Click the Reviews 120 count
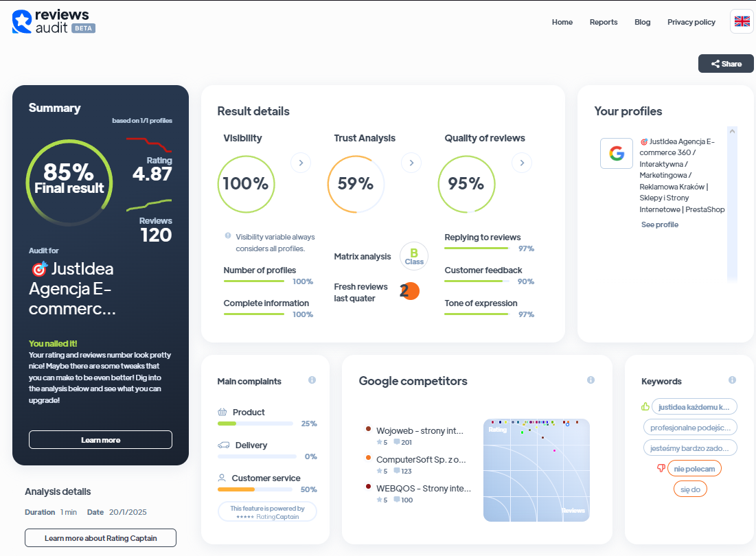Image resolution: width=756 pixels, height=556 pixels. click(157, 235)
